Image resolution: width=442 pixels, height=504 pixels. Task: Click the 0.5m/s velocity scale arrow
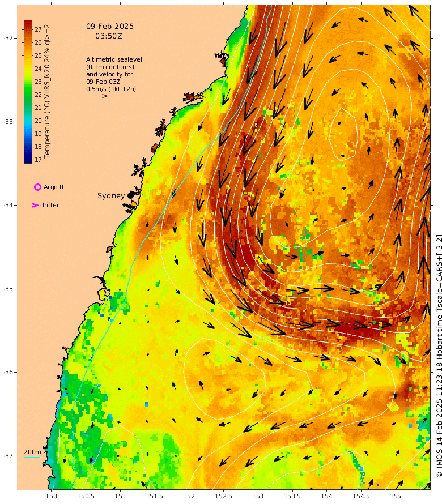coord(100,96)
